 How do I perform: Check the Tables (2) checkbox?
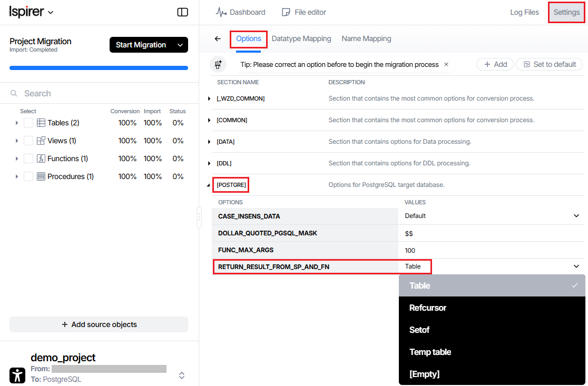[x=28, y=123]
